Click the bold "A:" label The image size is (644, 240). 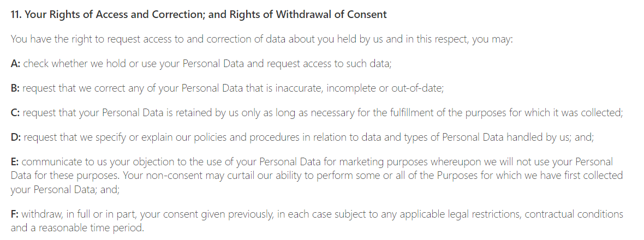[x=15, y=64]
